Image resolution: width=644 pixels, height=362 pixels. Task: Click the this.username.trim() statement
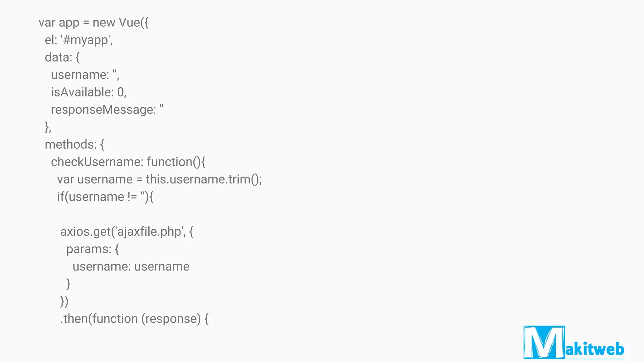pyautogui.click(x=159, y=179)
